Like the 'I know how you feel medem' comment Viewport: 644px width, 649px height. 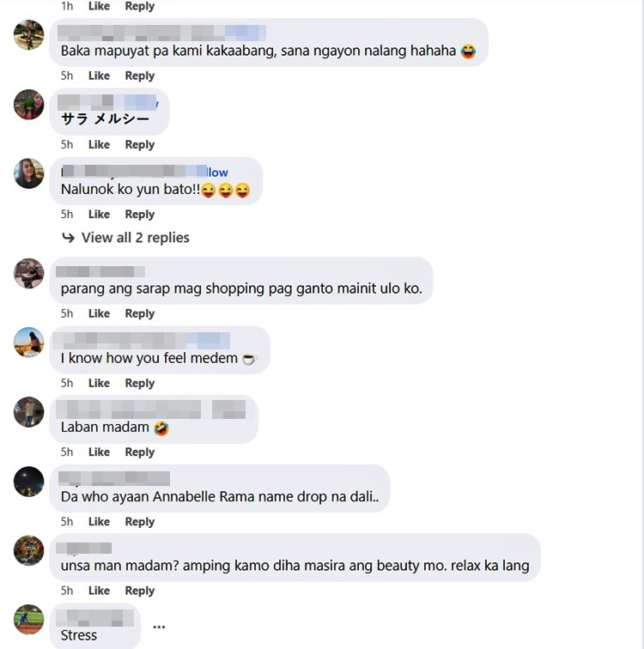click(x=99, y=383)
